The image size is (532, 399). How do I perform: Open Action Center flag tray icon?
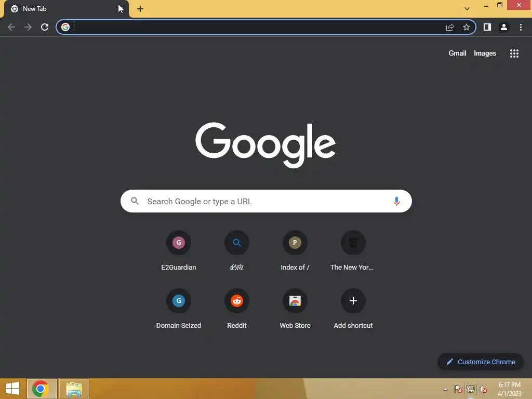[x=458, y=389]
